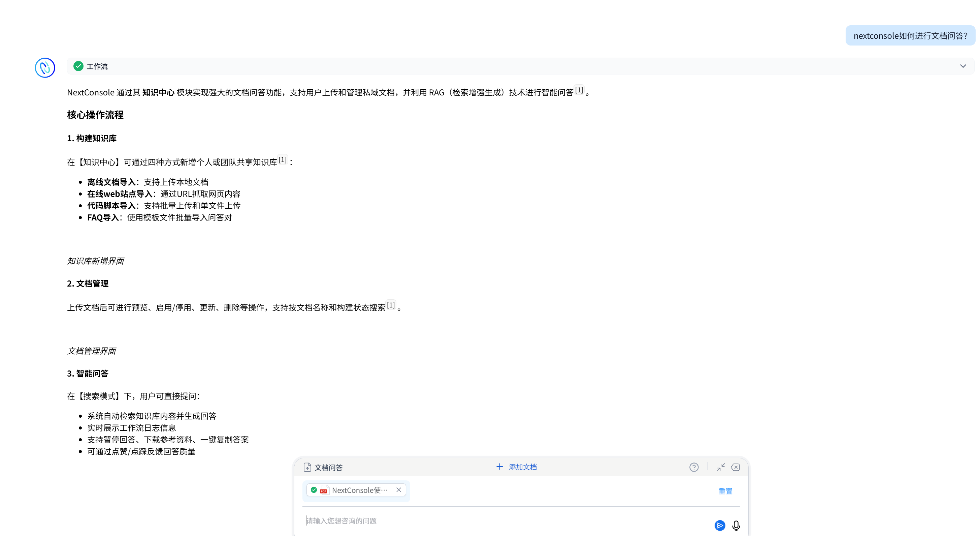Exit document Q&A mode with the backspace-style icon

click(x=736, y=467)
